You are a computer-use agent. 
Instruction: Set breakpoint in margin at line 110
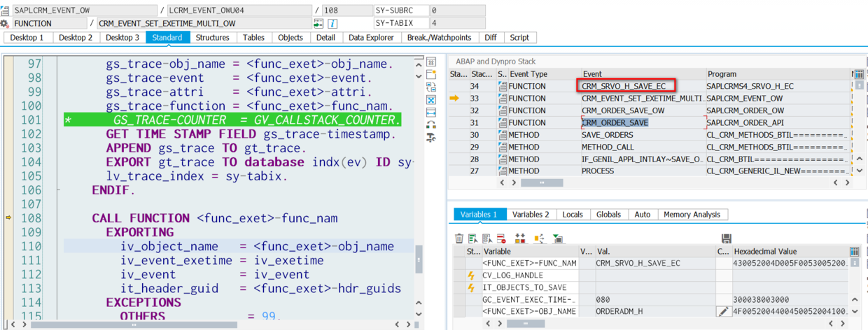click(9, 246)
